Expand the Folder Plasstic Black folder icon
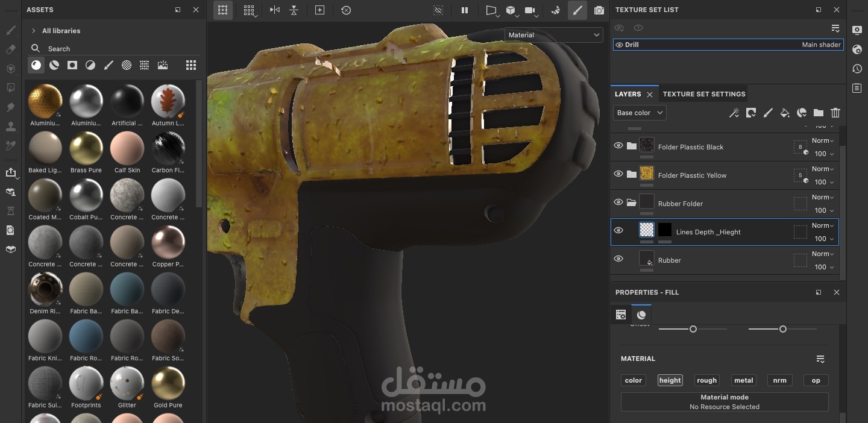The width and height of the screenshot is (868, 423). [631, 146]
